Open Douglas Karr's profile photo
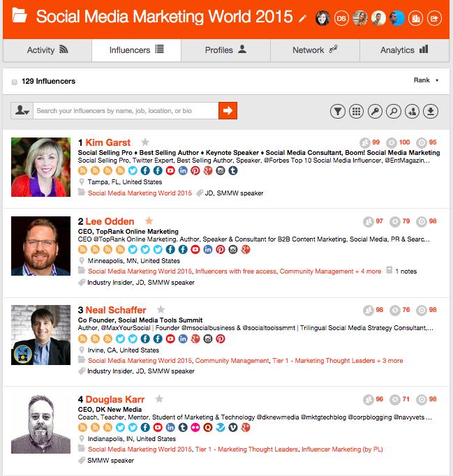 40,424
